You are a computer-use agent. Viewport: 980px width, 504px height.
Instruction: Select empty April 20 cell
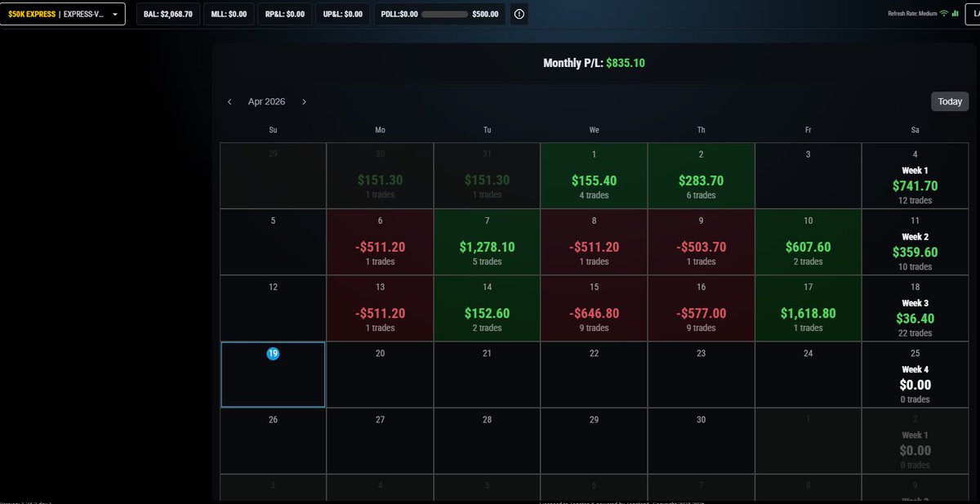pos(380,374)
